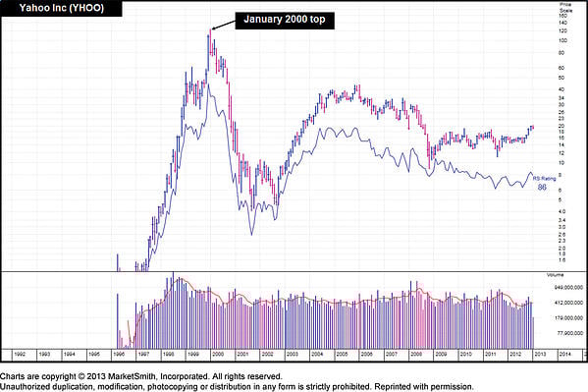
Task: Click the 2010 year label
Action: click(465, 355)
